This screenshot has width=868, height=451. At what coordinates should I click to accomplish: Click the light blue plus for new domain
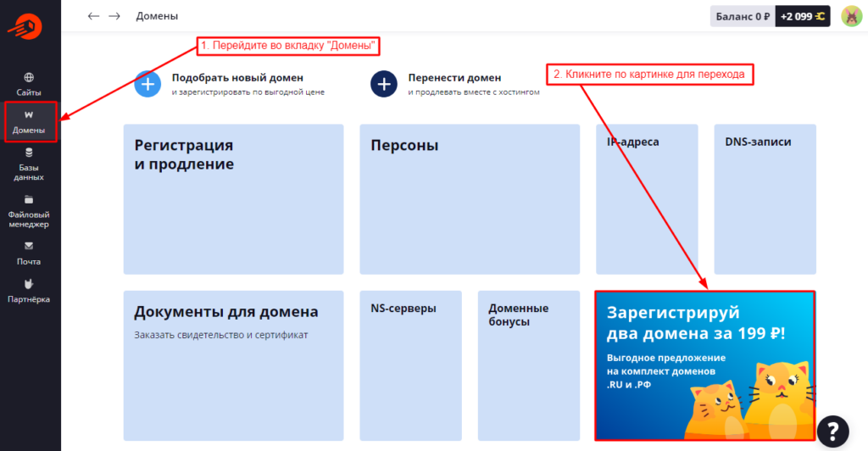[147, 84]
